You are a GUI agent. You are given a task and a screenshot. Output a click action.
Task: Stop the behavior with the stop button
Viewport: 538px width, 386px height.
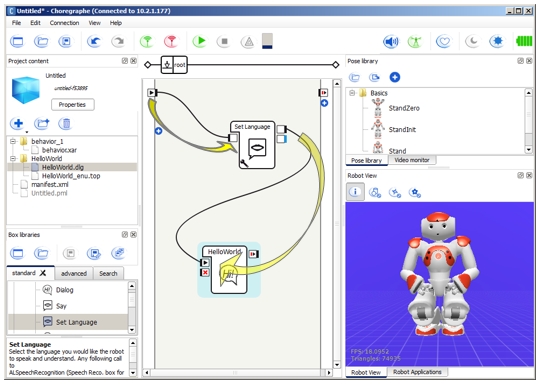[224, 42]
